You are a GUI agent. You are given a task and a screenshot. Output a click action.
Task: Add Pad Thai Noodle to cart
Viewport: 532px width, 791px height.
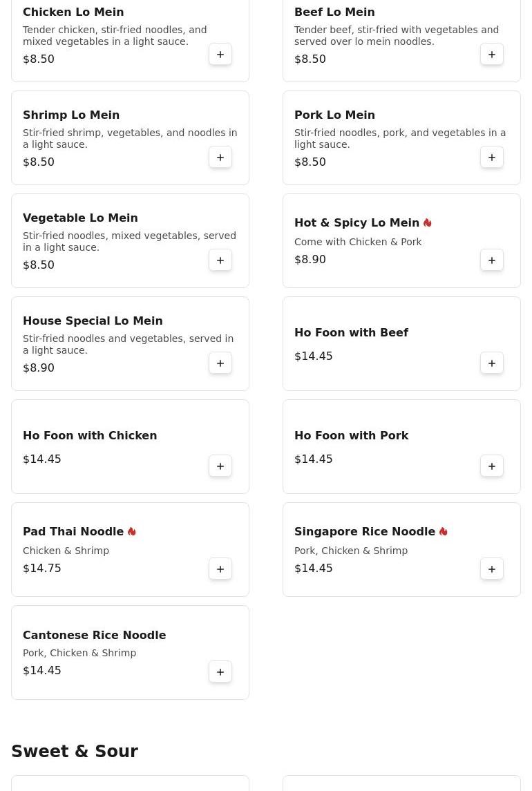[x=220, y=569]
